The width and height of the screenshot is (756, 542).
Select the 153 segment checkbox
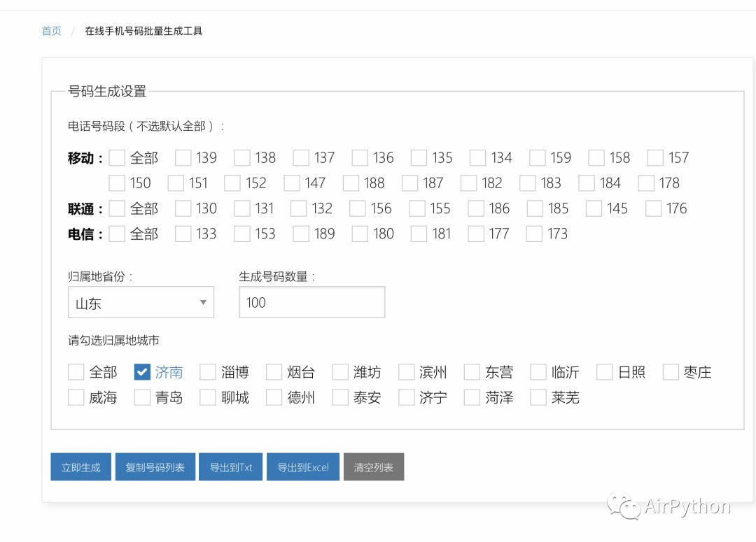pyautogui.click(x=242, y=234)
